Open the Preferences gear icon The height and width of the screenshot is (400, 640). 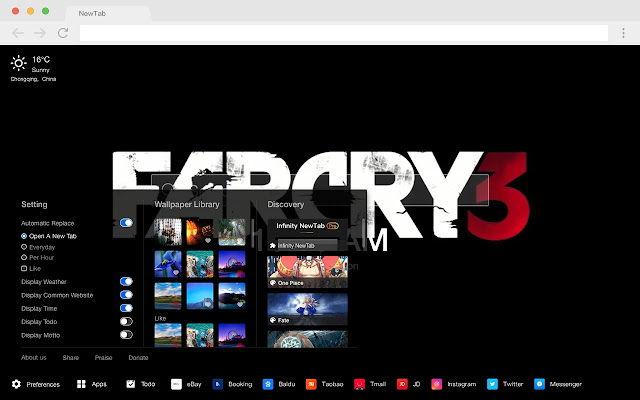[16, 384]
